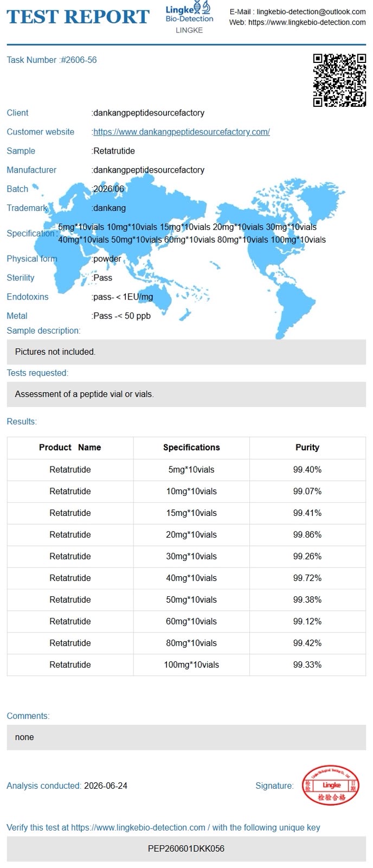Click the Lingke Bio-Detection logo
Screen dimensions: 373x868
pyautogui.click(x=189, y=17)
